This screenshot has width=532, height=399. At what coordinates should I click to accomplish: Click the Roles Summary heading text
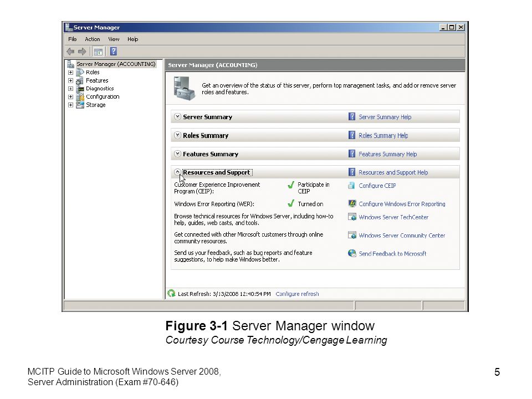pyautogui.click(x=206, y=135)
